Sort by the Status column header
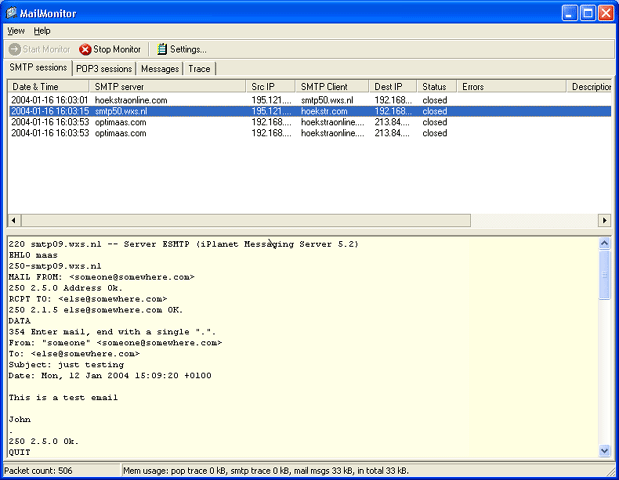 pos(437,86)
